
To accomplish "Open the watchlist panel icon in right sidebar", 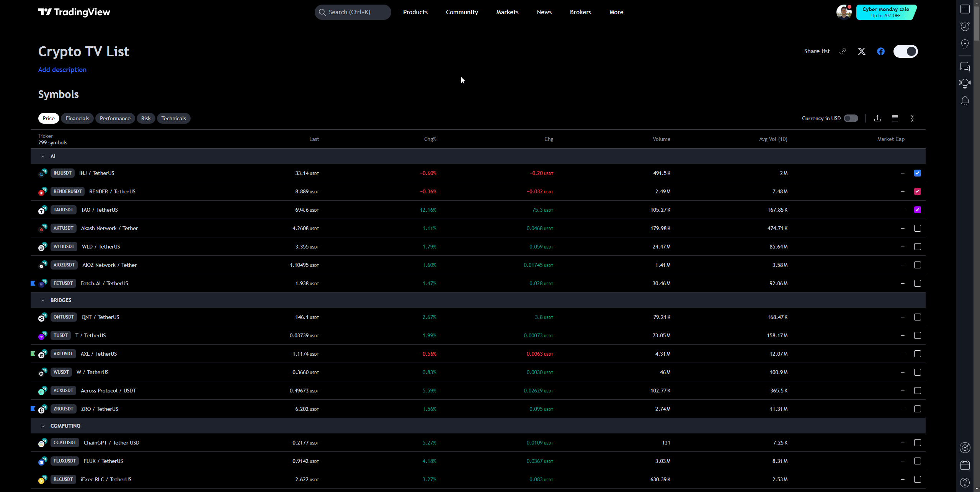I will point(965,9).
